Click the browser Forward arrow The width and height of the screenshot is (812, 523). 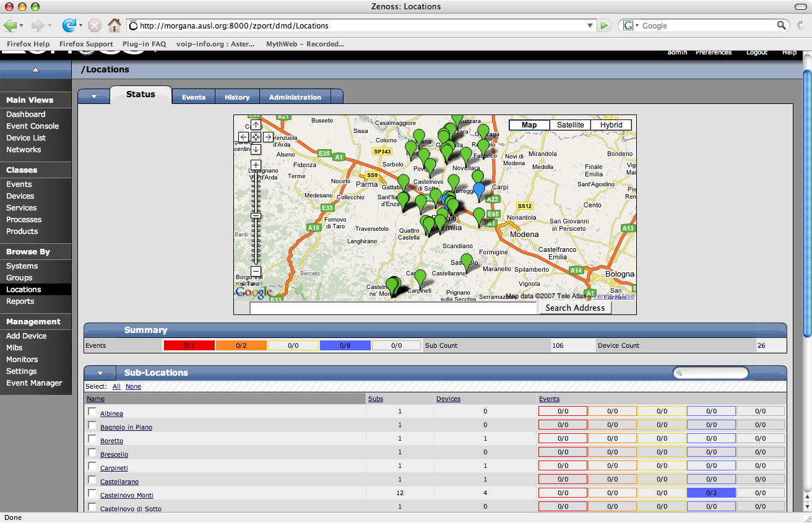(37, 25)
